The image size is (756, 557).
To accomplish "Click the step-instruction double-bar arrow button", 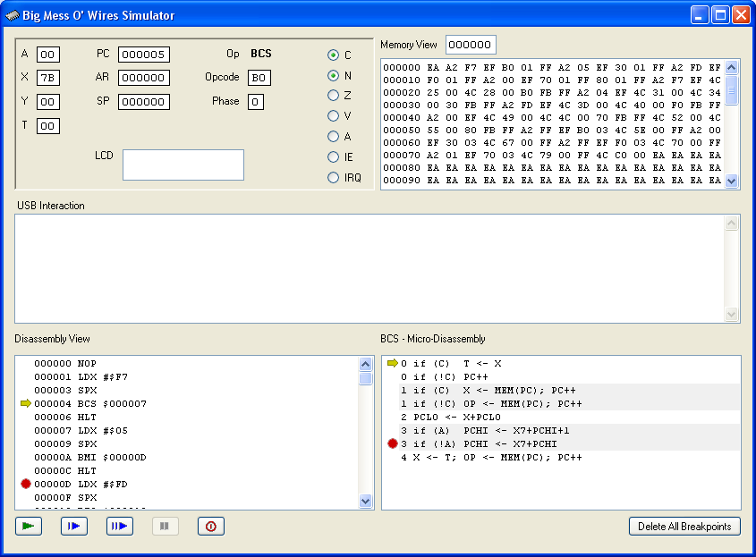I will coord(120,526).
